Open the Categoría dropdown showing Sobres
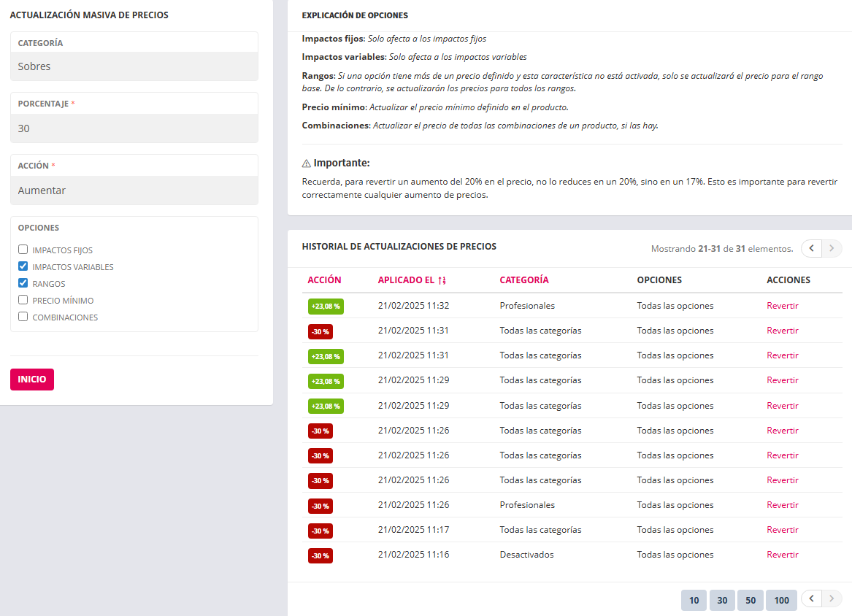The height and width of the screenshot is (616, 852). pos(134,66)
